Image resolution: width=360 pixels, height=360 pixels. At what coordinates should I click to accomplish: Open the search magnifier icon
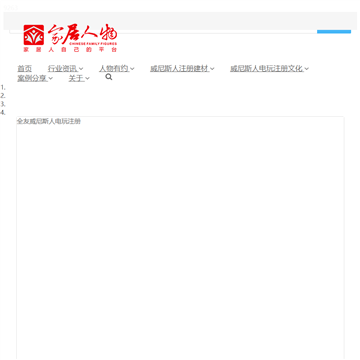(x=109, y=77)
